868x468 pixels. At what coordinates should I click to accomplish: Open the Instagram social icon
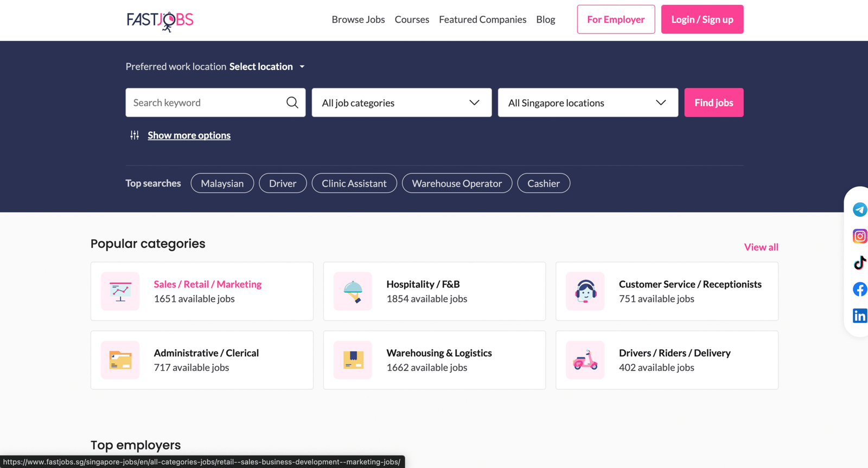pos(860,236)
